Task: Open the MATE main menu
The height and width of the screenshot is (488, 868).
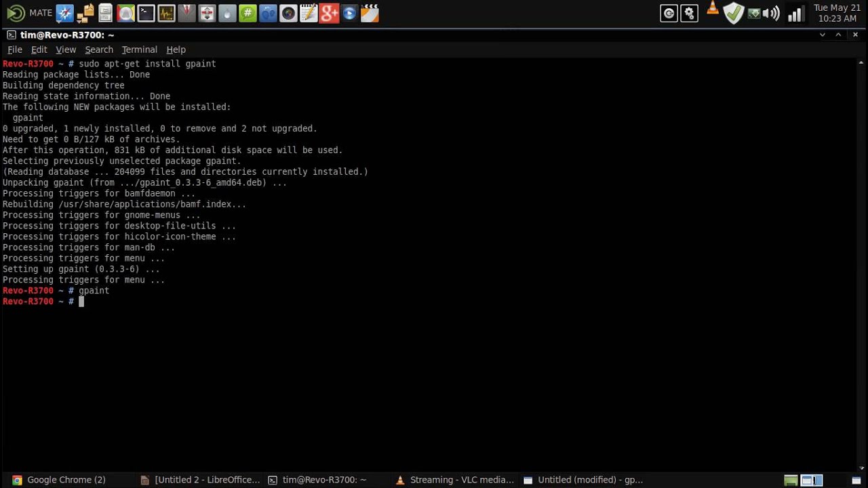Action: pyautogui.click(x=29, y=13)
